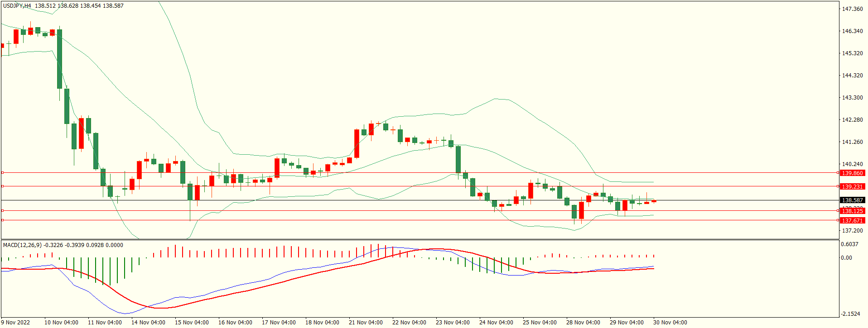Click the 9 Nov 2022 date label
The width and height of the screenshot is (868, 328).
tap(15, 323)
